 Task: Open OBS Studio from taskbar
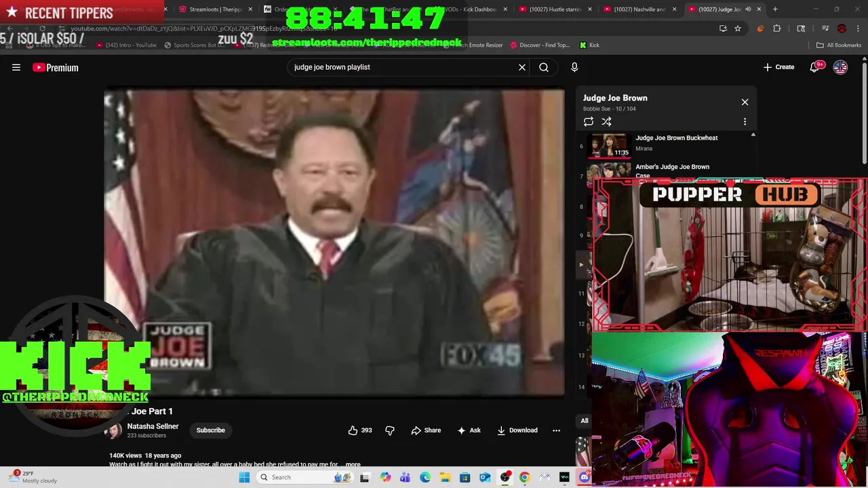pos(505,477)
